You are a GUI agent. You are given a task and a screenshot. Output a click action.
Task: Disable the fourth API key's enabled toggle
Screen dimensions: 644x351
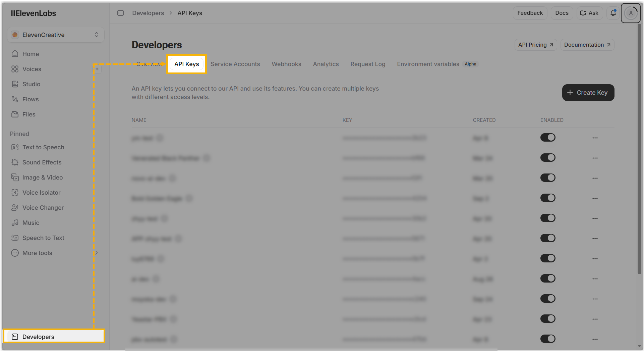(548, 198)
